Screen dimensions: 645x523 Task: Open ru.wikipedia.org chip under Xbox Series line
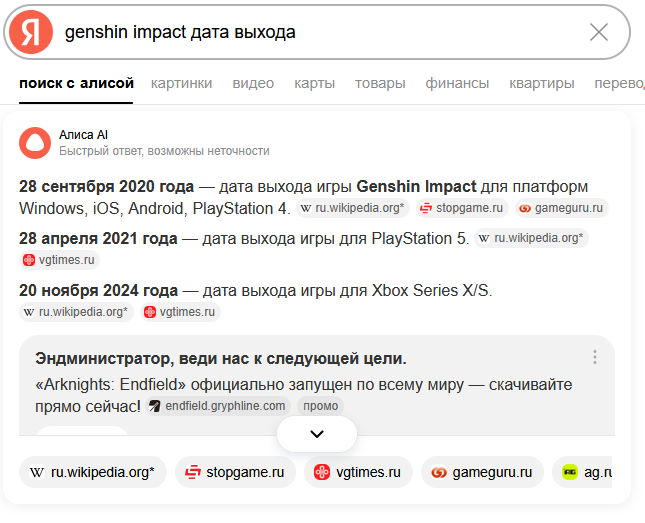[x=77, y=312]
